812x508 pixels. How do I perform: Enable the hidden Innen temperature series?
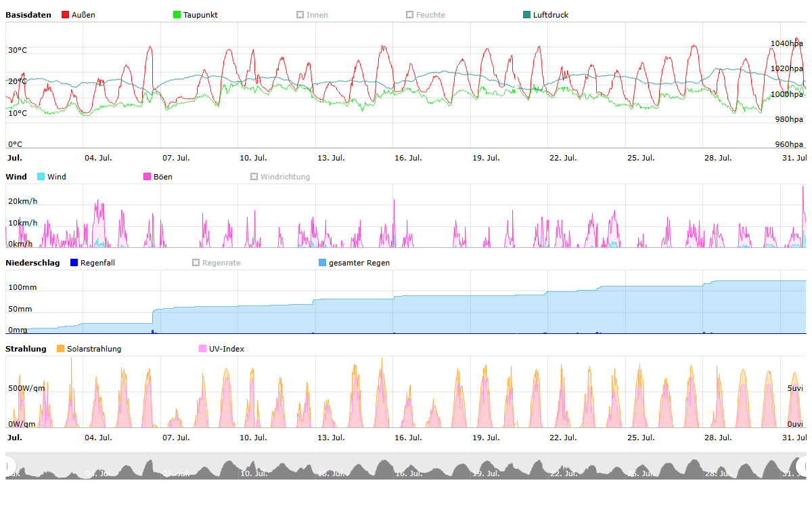(312, 15)
